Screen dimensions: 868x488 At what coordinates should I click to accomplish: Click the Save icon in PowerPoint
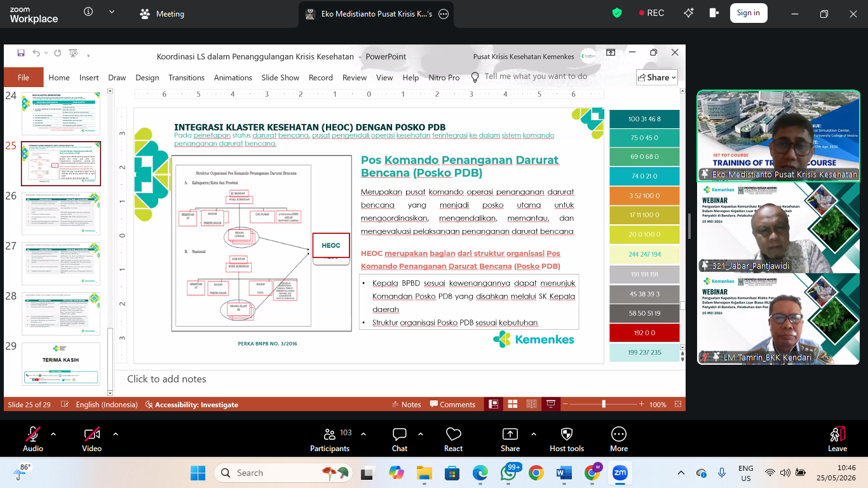point(21,53)
